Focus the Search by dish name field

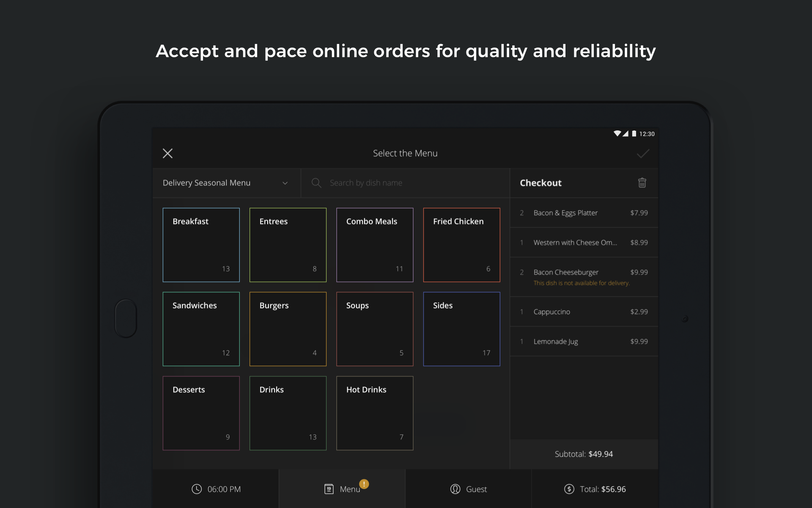pos(405,183)
